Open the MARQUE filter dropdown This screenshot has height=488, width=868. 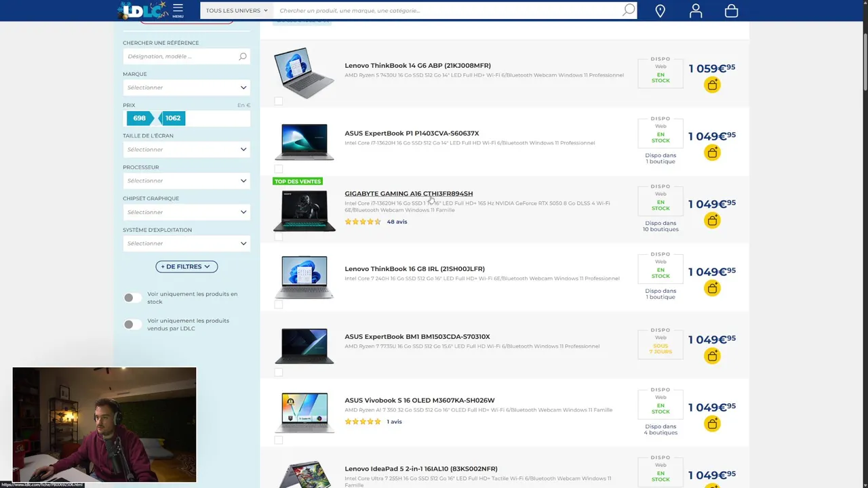coord(186,87)
